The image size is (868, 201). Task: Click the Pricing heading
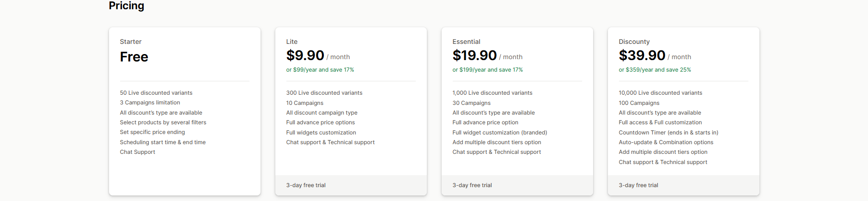point(126,6)
